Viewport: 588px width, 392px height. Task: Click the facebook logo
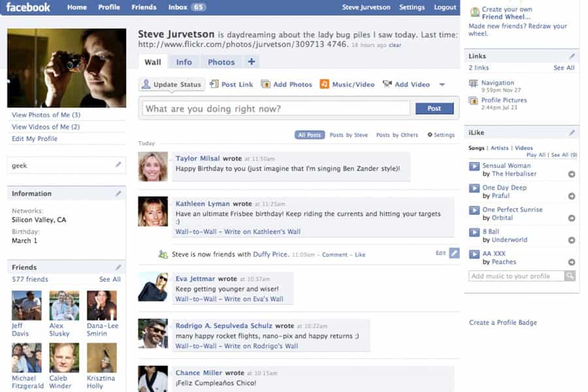click(28, 7)
